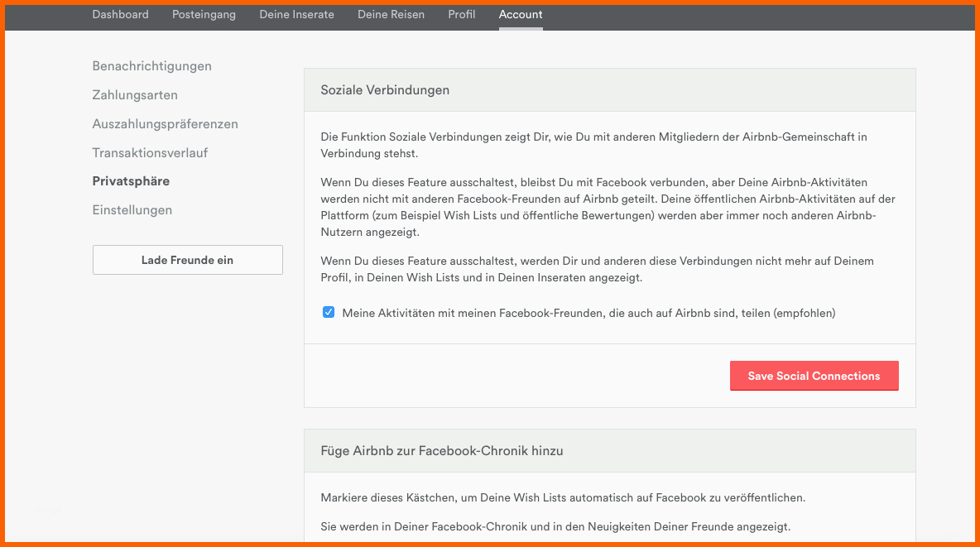This screenshot has height=547, width=980.
Task: Click the paragraph starting 'Die Funktion Soziale Verbindungen'
Action: pos(593,145)
